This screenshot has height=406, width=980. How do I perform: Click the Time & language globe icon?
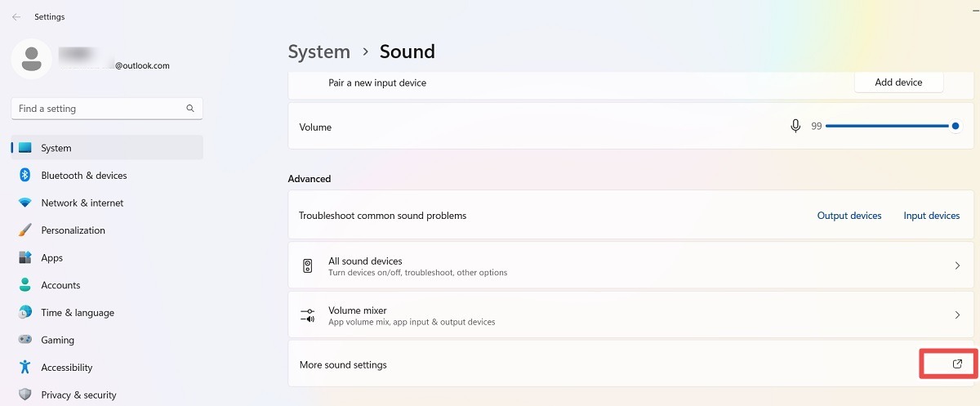click(x=24, y=313)
